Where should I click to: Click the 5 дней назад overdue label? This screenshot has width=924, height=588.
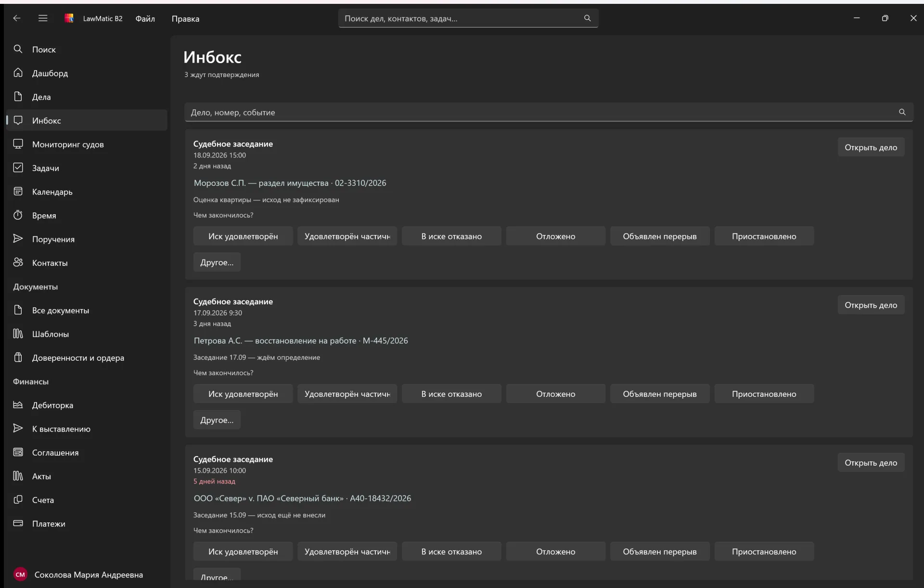[x=214, y=481]
